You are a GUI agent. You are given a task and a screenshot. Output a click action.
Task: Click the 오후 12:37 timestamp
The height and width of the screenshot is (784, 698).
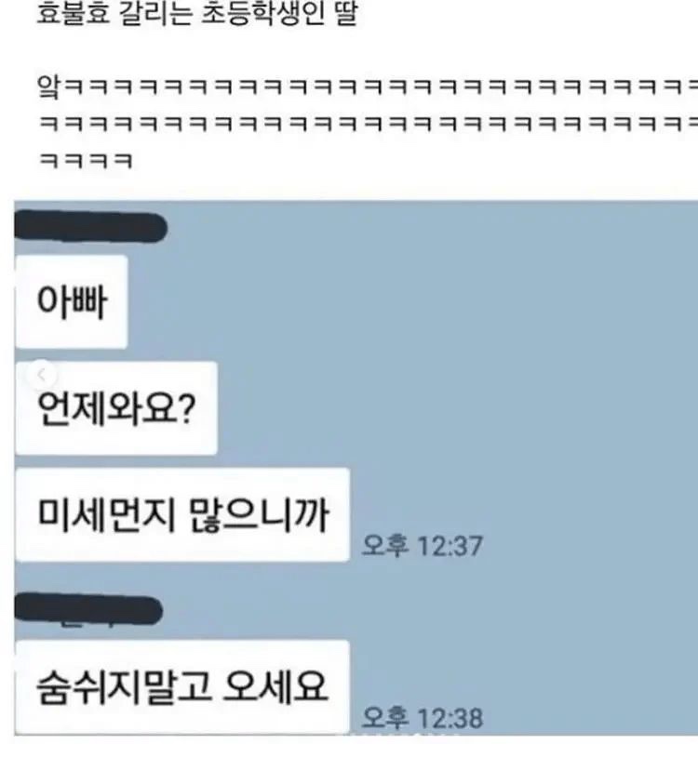(x=423, y=546)
